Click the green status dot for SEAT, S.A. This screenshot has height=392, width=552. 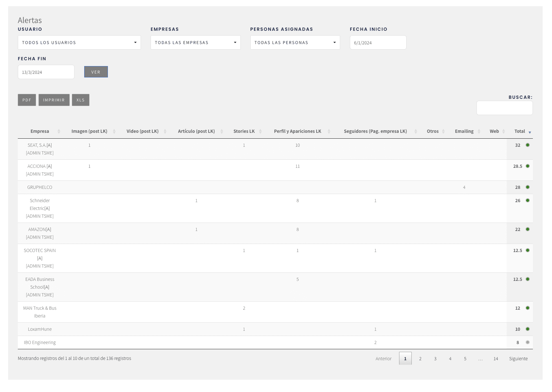click(x=527, y=145)
